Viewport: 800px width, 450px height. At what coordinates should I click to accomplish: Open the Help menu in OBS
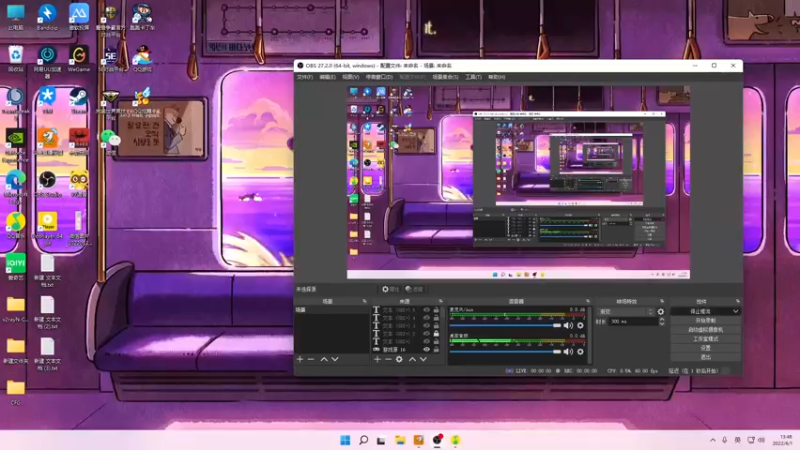(496, 77)
